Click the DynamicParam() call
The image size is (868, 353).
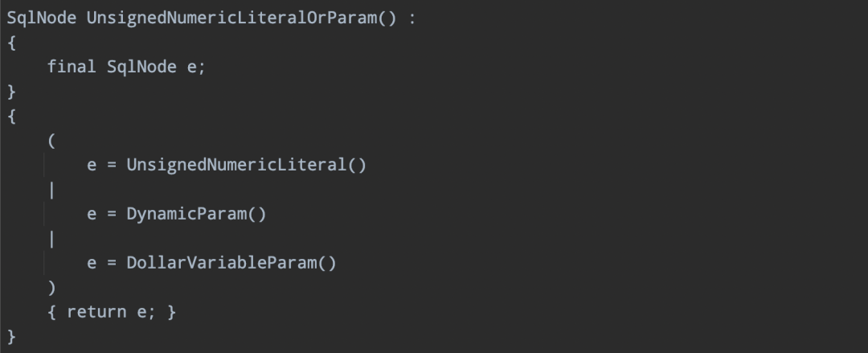click(197, 213)
